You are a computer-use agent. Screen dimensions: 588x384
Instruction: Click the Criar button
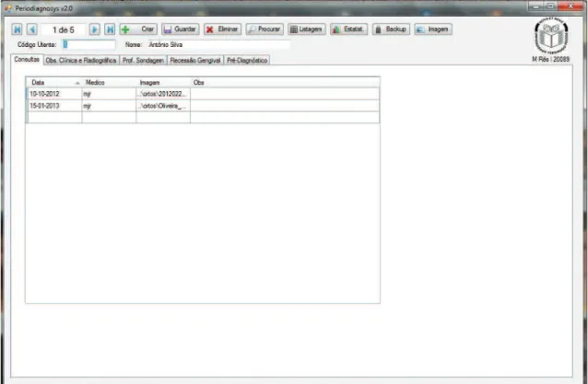(138, 29)
